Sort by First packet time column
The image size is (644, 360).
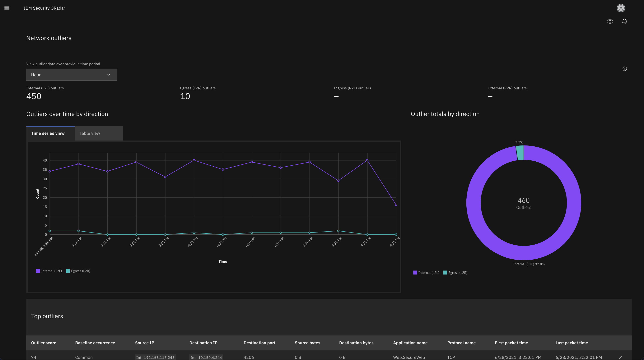click(x=511, y=343)
